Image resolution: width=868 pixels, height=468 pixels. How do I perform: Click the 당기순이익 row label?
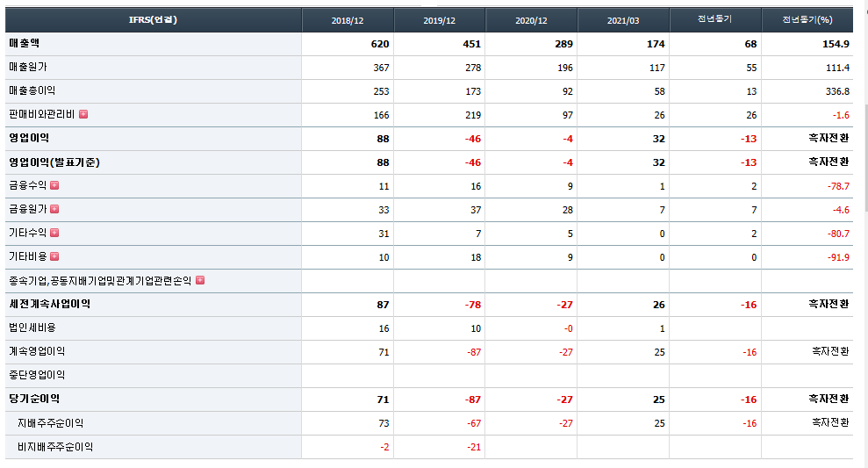(34, 399)
